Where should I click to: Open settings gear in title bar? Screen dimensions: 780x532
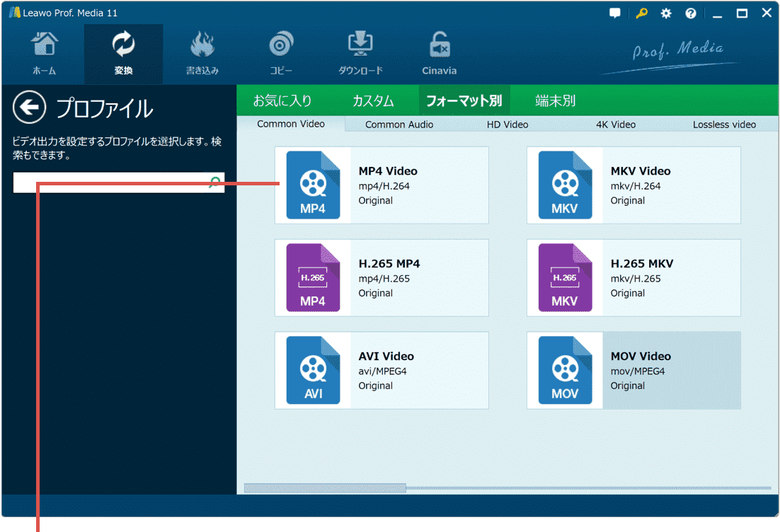[x=666, y=13]
